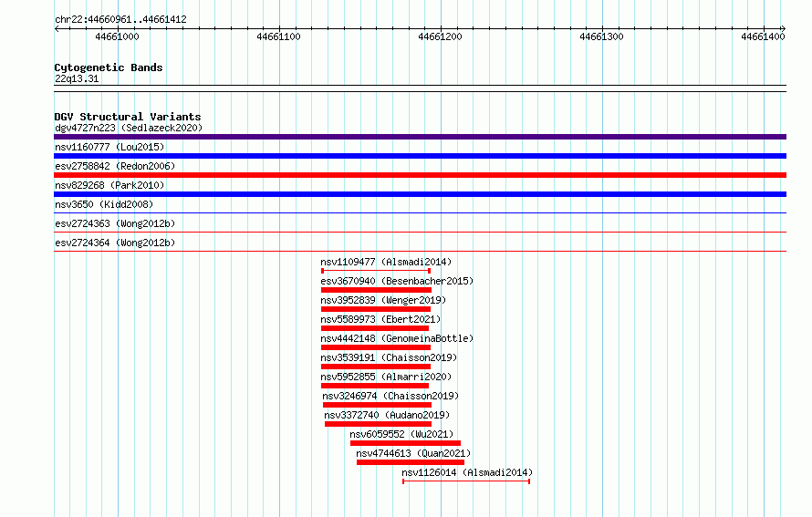Image resolution: width=812 pixels, height=517 pixels.
Task: Click the red bar under nsv3539191
Action: tap(376, 367)
